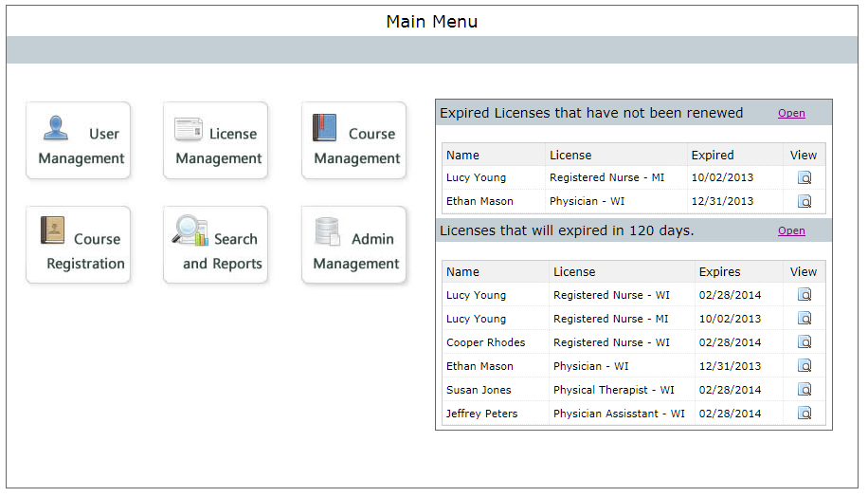Image resolution: width=868 pixels, height=497 pixels.
Task: Open the Admin Management tile
Action: (x=353, y=246)
